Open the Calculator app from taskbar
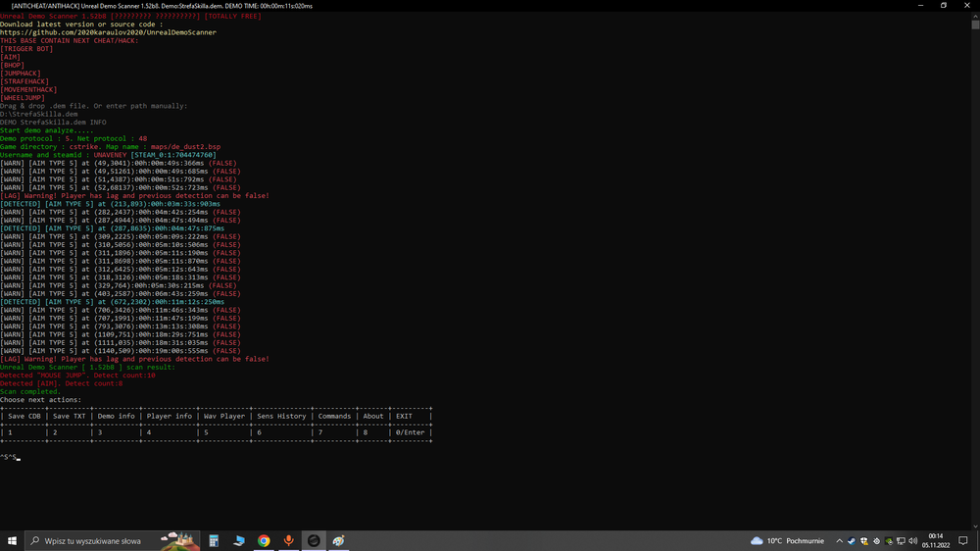This screenshot has height=551, width=980. [x=214, y=541]
